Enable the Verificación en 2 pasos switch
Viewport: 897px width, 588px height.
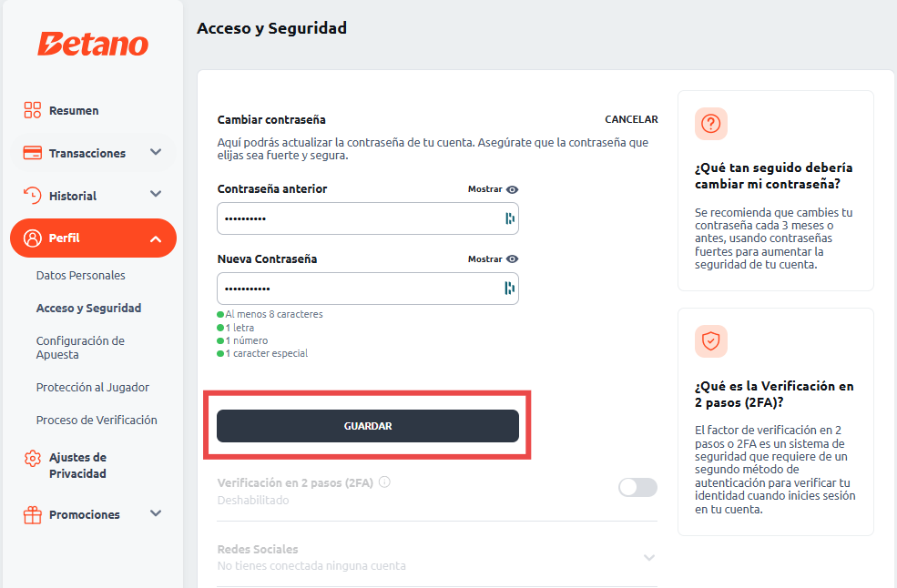tap(637, 488)
